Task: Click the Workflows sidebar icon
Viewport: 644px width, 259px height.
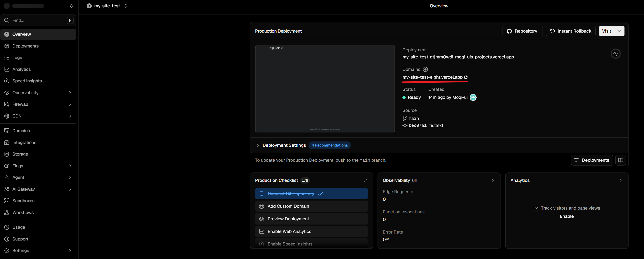Action: click(7, 213)
